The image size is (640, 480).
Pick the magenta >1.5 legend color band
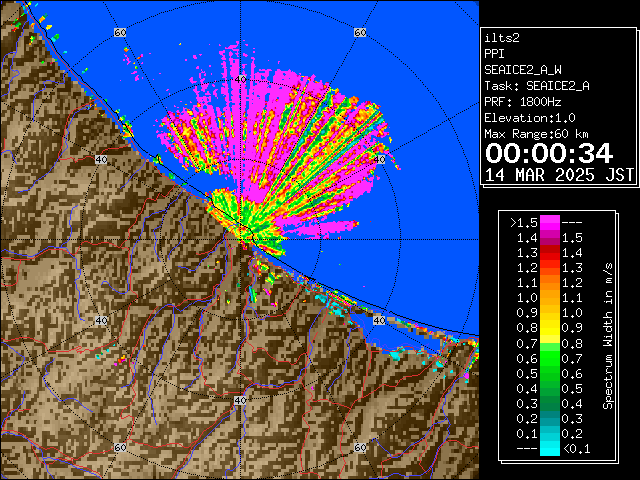549,223
